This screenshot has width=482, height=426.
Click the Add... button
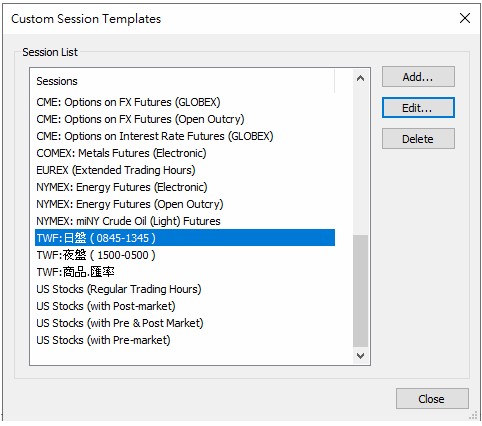pyautogui.click(x=418, y=77)
